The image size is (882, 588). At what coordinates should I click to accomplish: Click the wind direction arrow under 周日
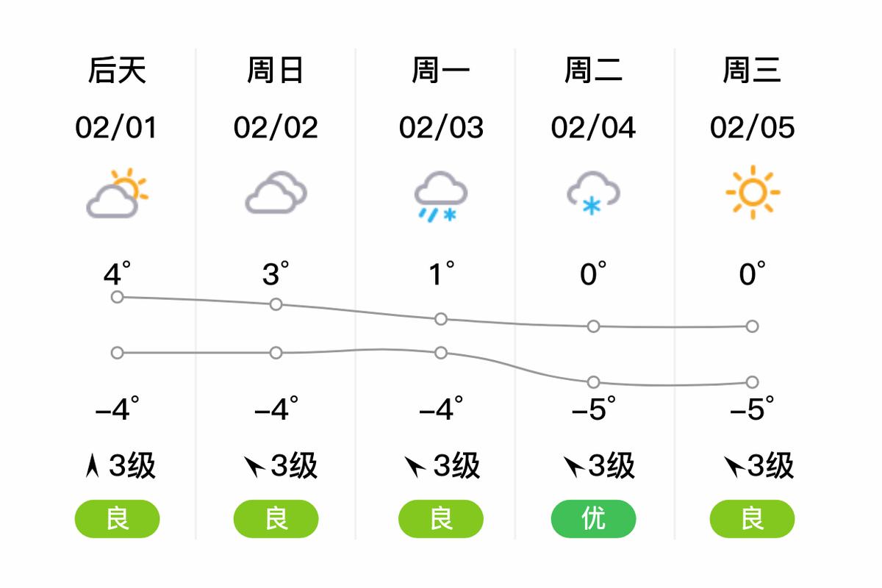pyautogui.click(x=254, y=466)
